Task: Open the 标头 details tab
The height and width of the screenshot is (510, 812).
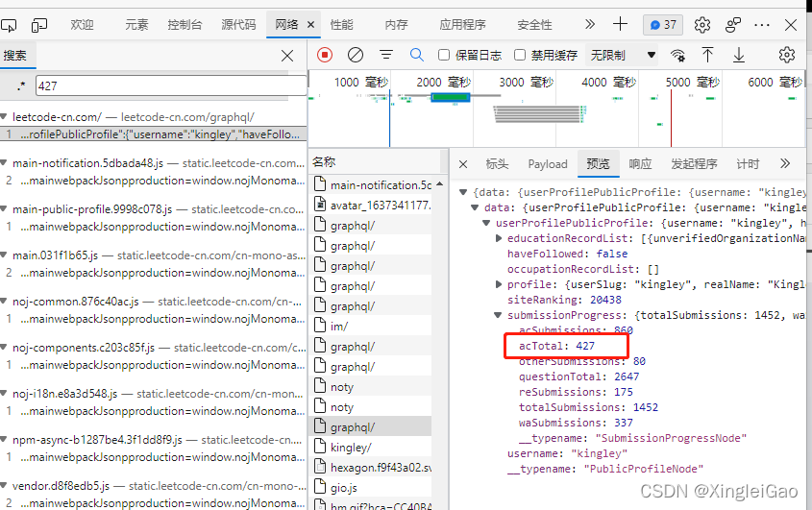Action: point(497,164)
